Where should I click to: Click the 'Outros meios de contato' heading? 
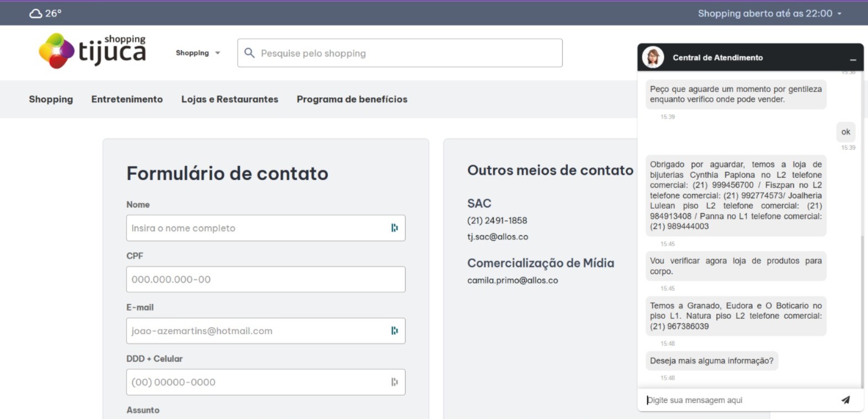tap(550, 170)
